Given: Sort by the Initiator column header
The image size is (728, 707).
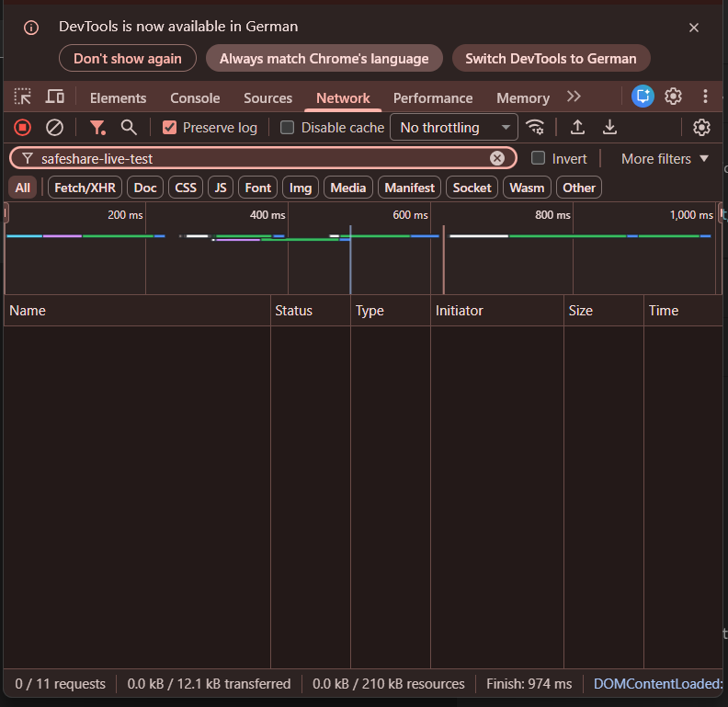Looking at the screenshot, I should coord(497,311).
